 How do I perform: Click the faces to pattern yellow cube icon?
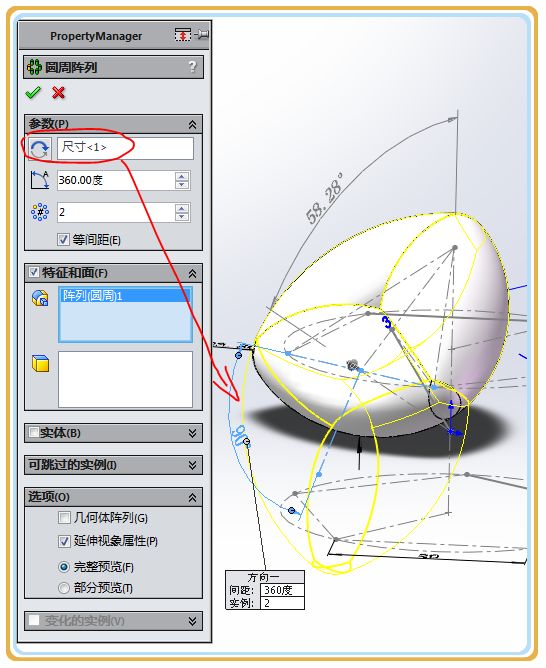tap(40, 363)
